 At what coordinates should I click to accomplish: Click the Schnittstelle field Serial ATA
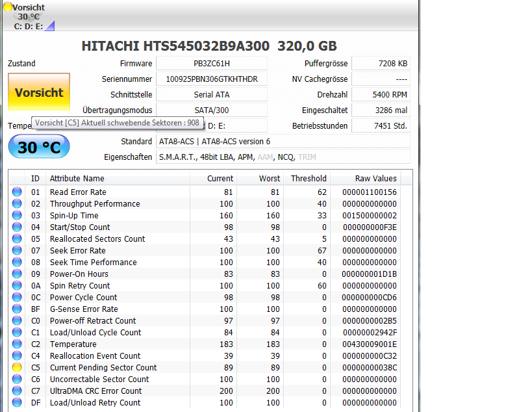click(212, 95)
